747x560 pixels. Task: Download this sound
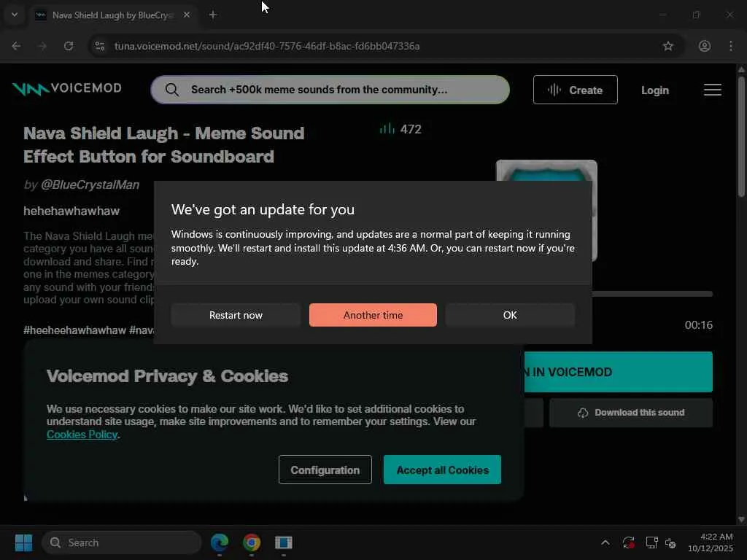[x=631, y=413]
